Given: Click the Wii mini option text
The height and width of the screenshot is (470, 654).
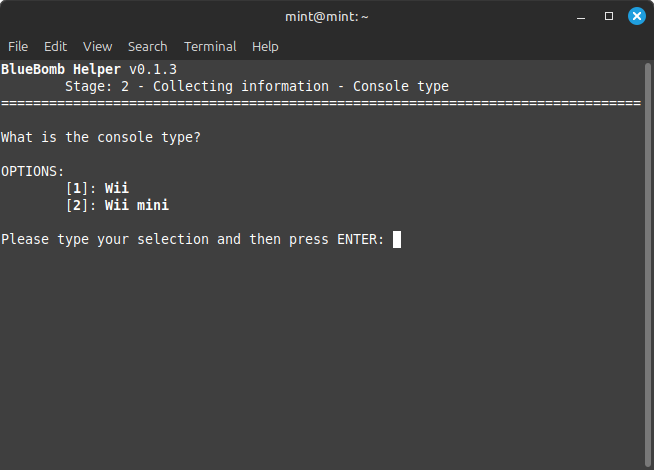Looking at the screenshot, I should pyautogui.click(x=137, y=205).
